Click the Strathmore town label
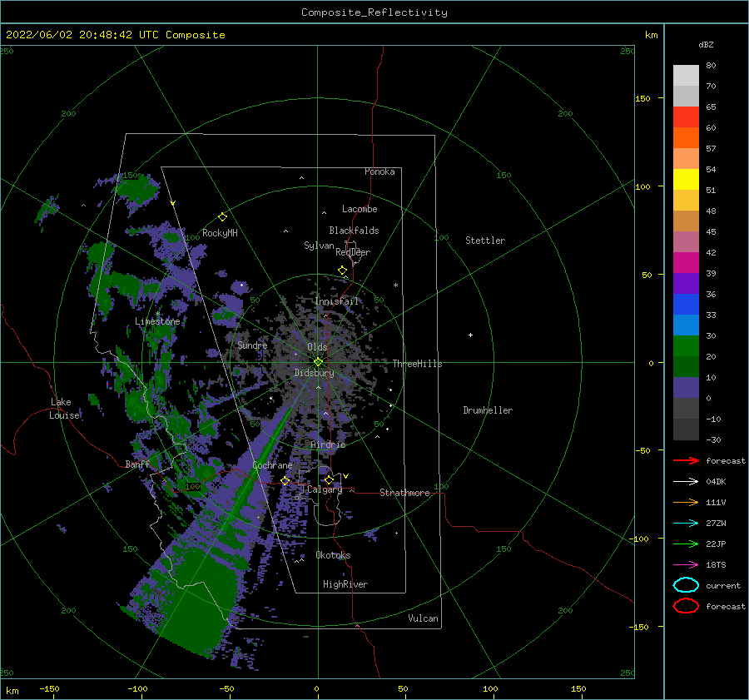 [x=404, y=493]
